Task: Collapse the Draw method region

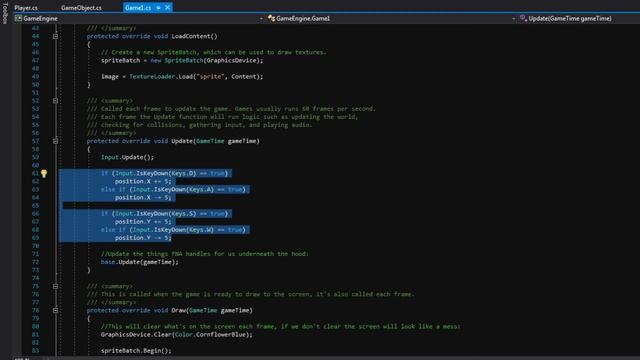Action: (x=55, y=311)
